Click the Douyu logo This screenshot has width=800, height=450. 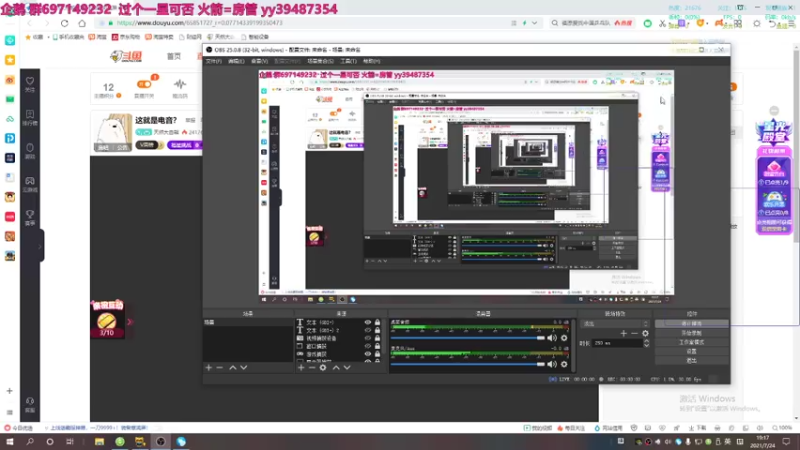(x=126, y=56)
